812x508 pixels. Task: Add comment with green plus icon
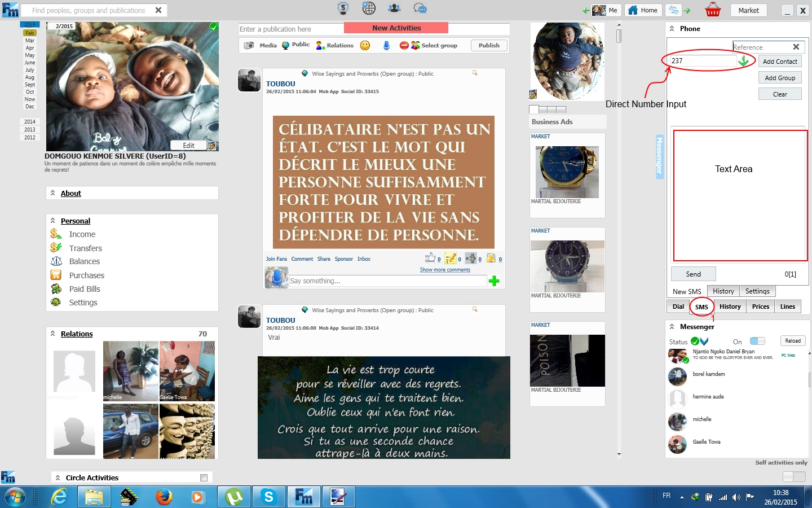click(x=494, y=281)
